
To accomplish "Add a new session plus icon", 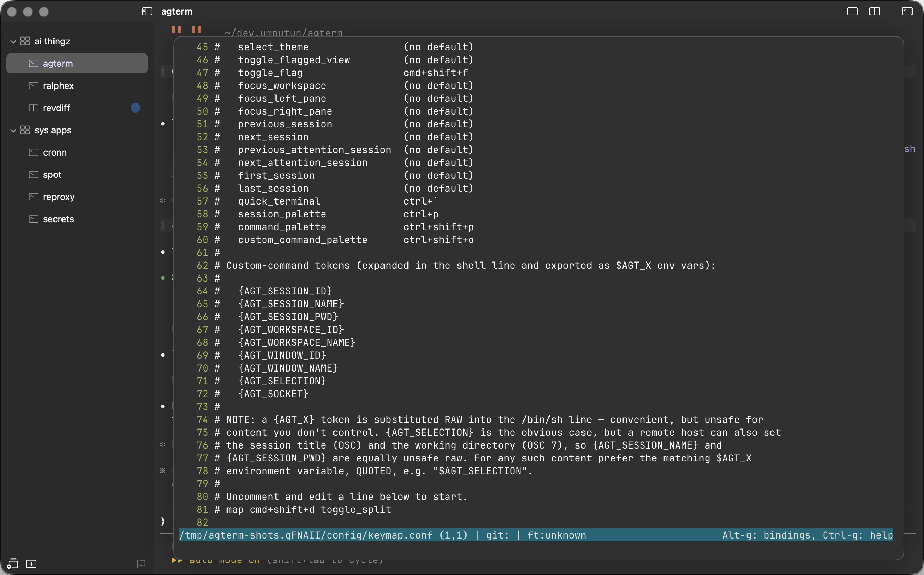I will [31, 564].
